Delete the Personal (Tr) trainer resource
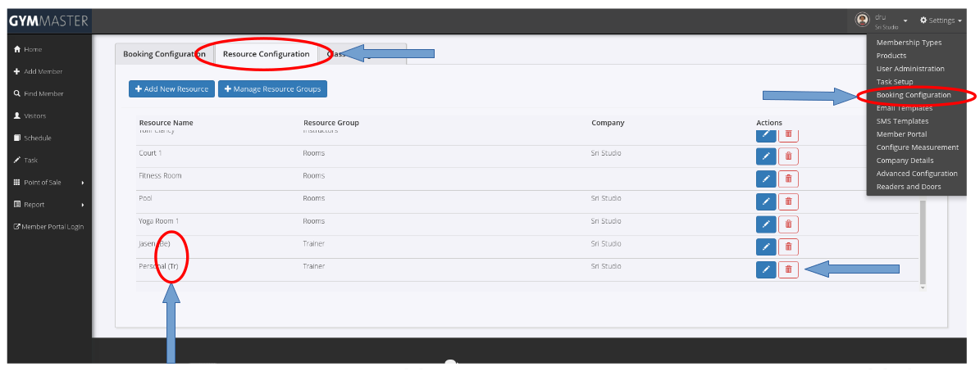The height and width of the screenshot is (371, 980). (x=788, y=269)
